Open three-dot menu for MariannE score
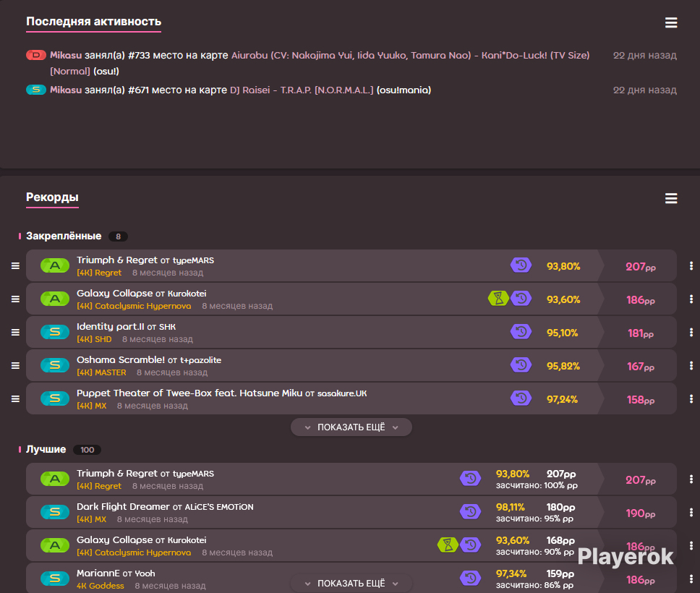This screenshot has height=593, width=700. (691, 579)
